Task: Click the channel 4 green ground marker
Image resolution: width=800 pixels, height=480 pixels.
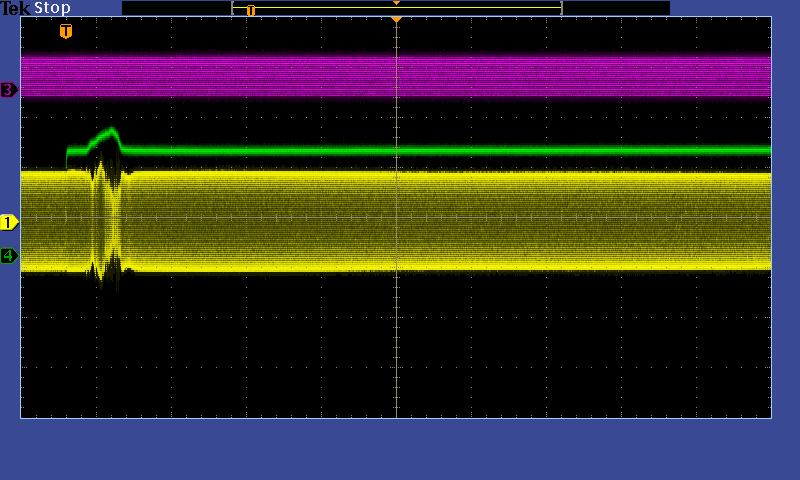Action: coord(9,255)
